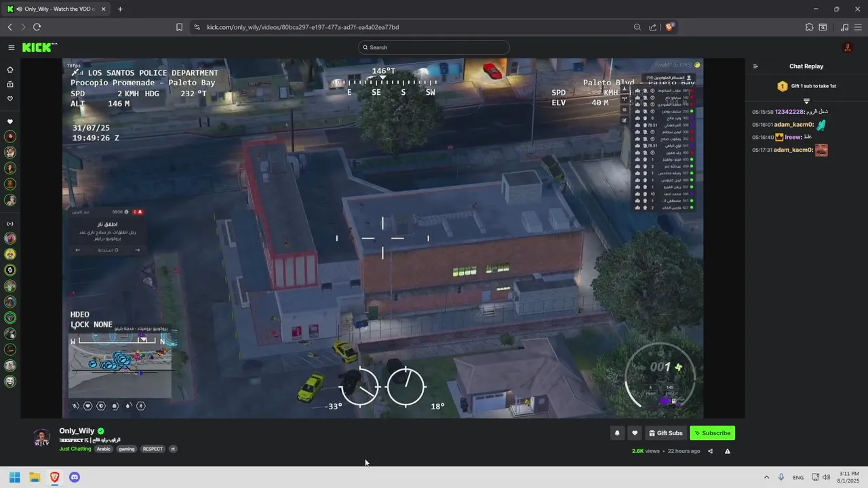Select the Arabic tag
This screenshot has width=868, height=488.
(x=103, y=449)
